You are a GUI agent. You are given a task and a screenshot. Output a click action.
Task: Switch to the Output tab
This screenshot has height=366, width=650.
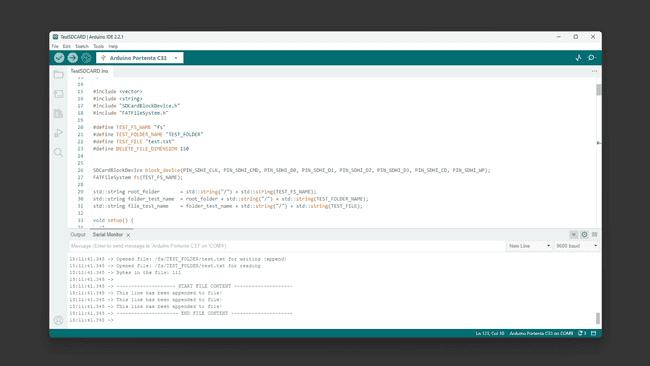pos(78,235)
